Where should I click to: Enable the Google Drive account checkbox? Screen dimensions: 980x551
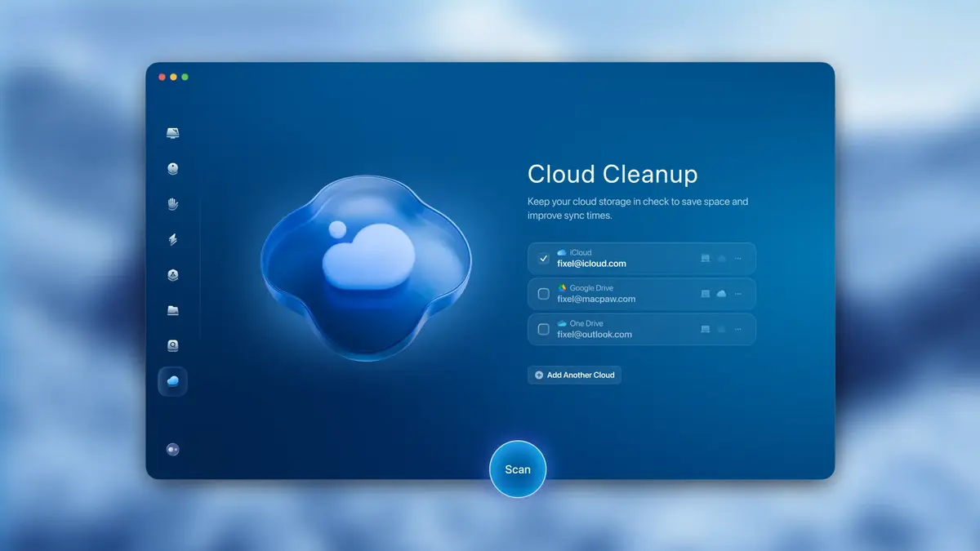pos(543,294)
